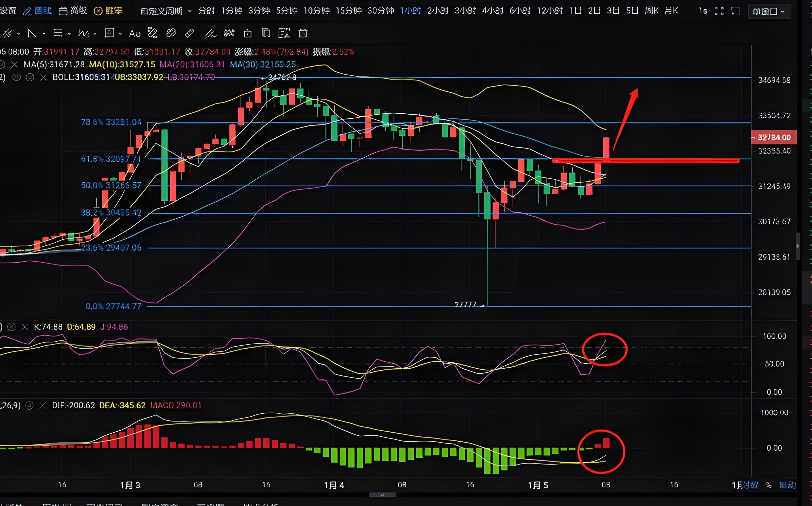Expand the bottom panel handle
The image size is (812, 506).
382,495
